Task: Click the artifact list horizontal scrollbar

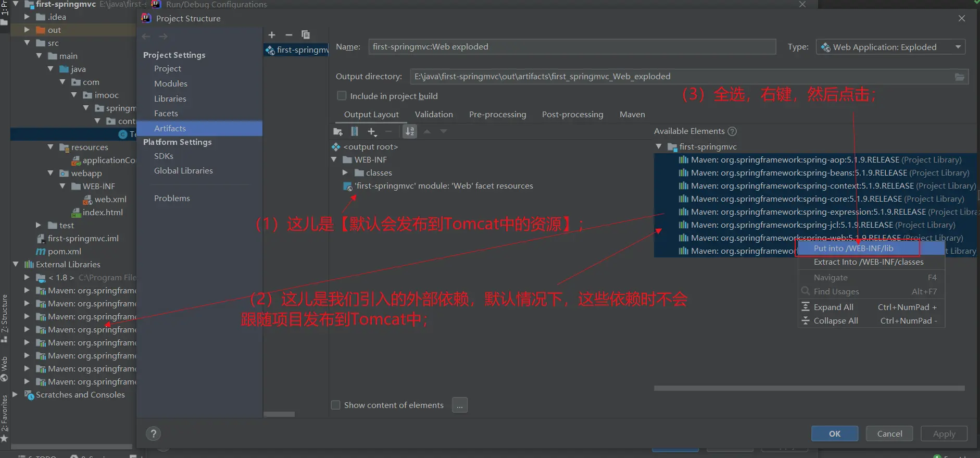Action: coord(279,414)
